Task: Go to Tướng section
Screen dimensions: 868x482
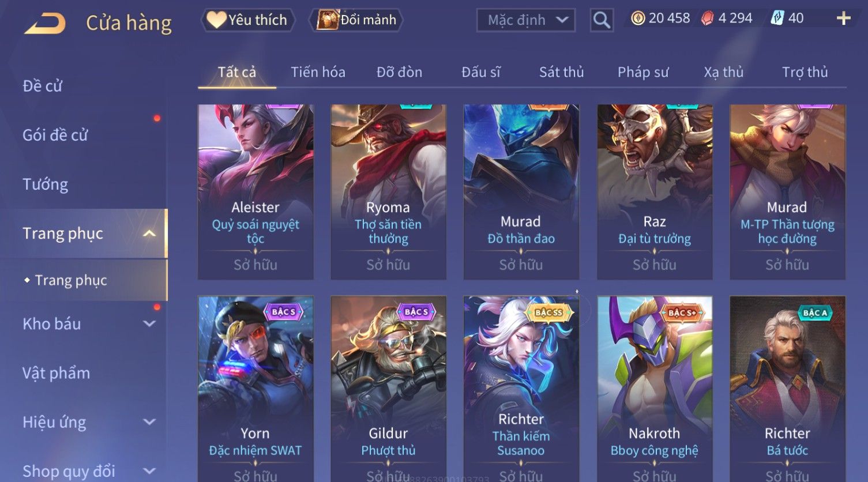Action: (45, 184)
